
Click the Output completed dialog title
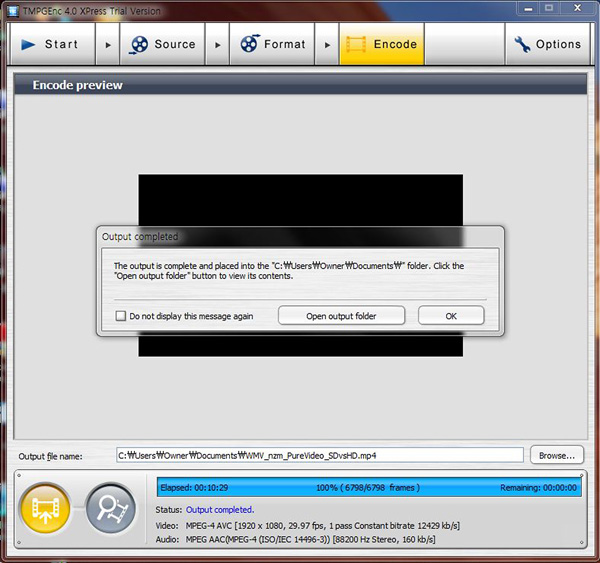140,237
